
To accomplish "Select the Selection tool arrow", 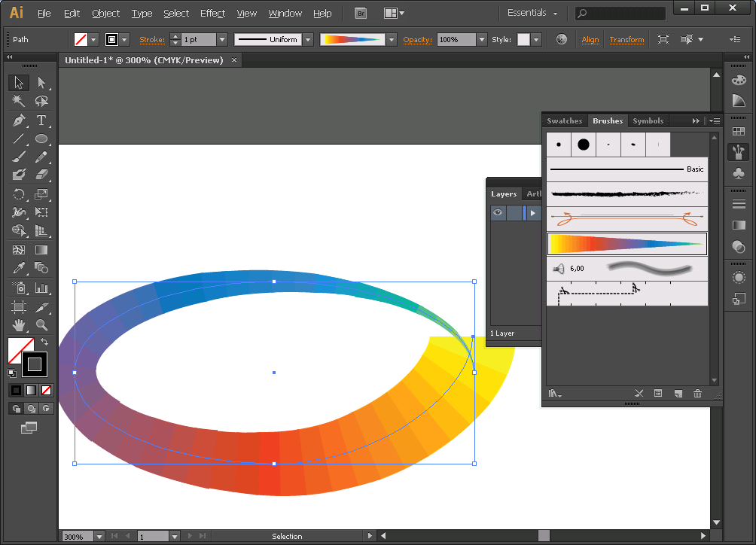I will pyautogui.click(x=18, y=82).
